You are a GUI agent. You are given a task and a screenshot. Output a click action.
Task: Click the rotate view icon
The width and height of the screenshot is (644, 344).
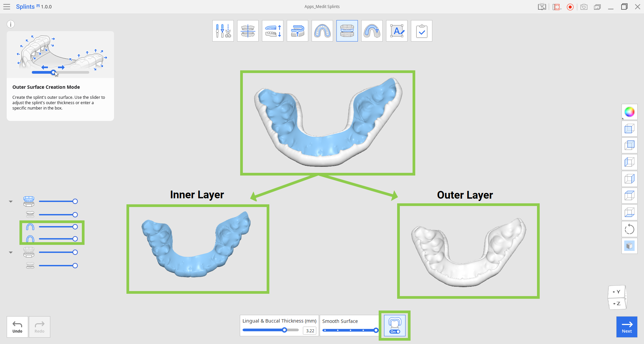[x=630, y=229]
